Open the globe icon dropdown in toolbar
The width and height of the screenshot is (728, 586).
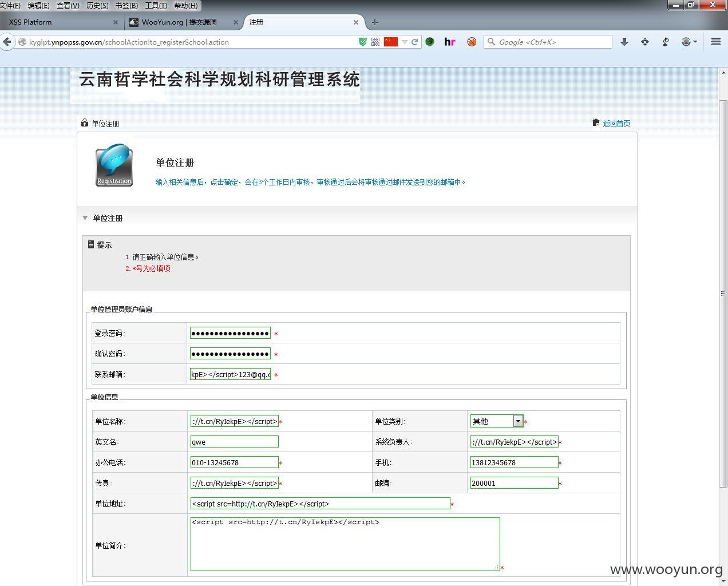(x=689, y=42)
